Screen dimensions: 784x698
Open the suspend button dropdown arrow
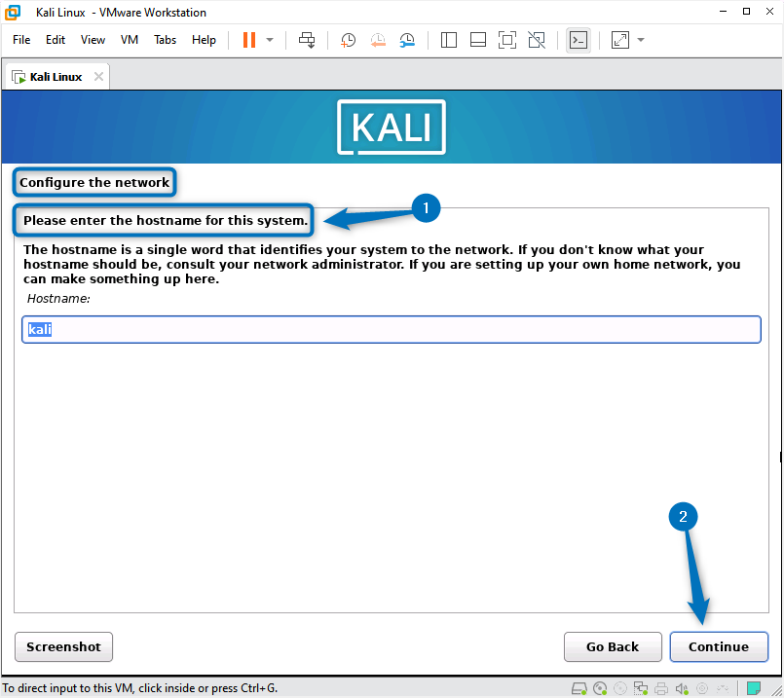(268, 40)
